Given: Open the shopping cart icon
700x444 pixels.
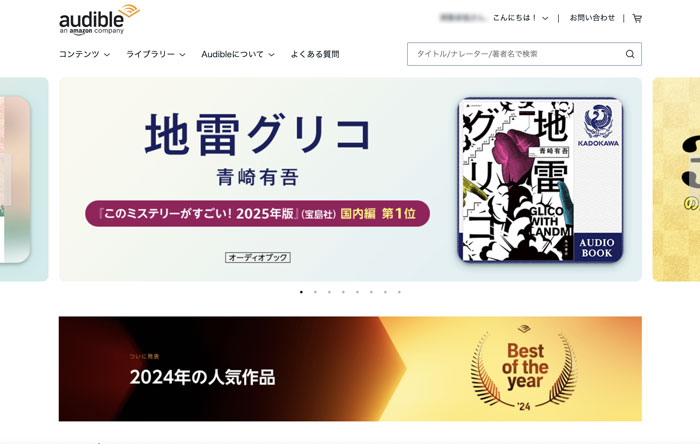Looking at the screenshot, I should tap(637, 18).
